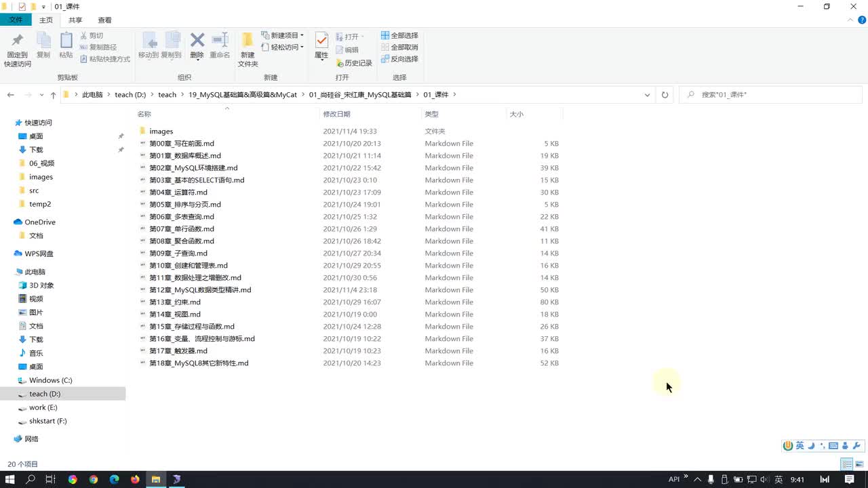This screenshot has height=488, width=868.
Task: Open New item (新建项目) dropdown
Action: coord(283,35)
